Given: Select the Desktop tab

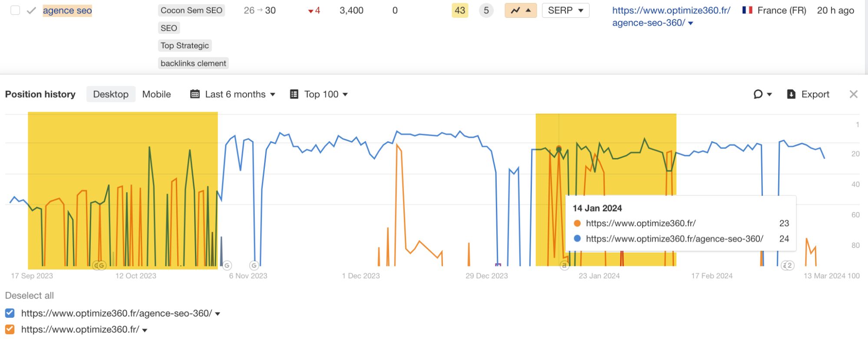Looking at the screenshot, I should pyautogui.click(x=111, y=94).
